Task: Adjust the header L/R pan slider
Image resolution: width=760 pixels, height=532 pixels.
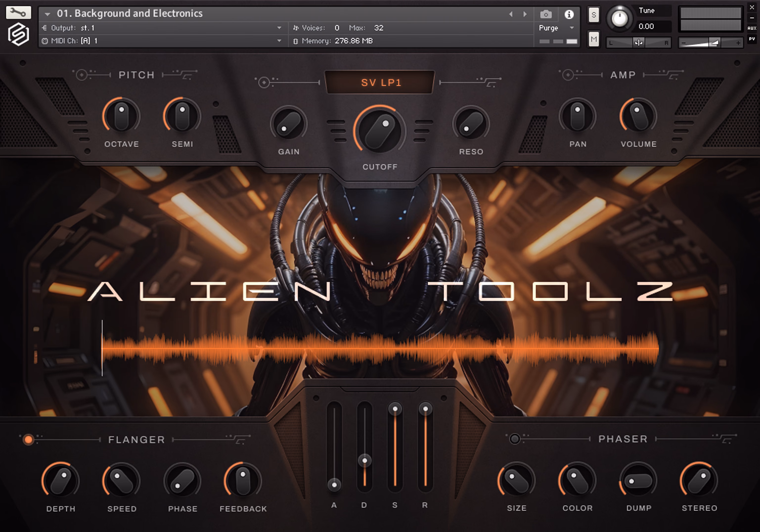Action: click(x=639, y=43)
